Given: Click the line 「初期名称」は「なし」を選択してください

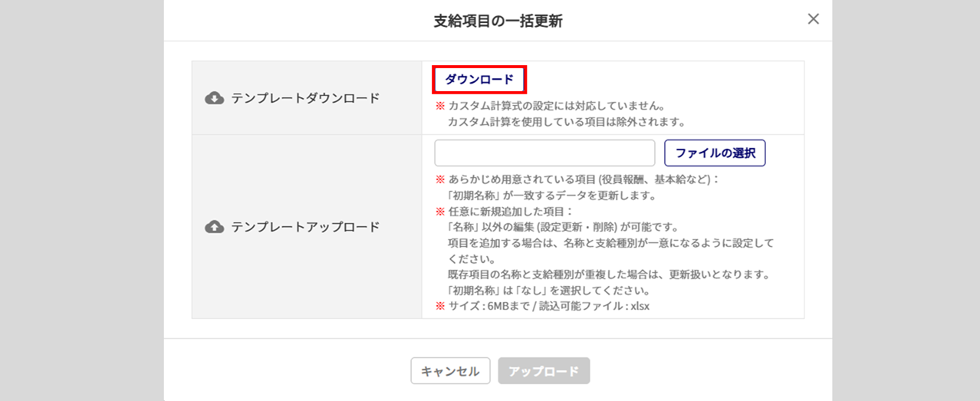Looking at the screenshot, I should point(549,291).
